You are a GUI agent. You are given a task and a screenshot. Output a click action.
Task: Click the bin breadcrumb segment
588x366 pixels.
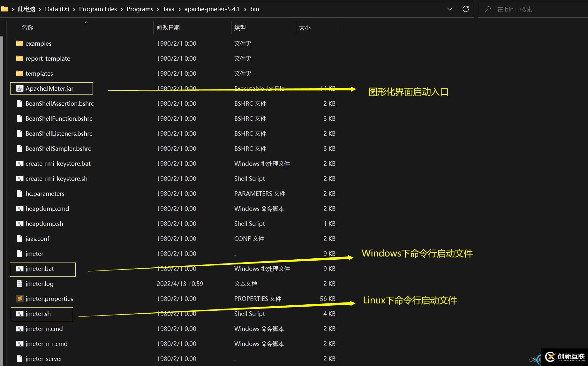click(x=255, y=9)
